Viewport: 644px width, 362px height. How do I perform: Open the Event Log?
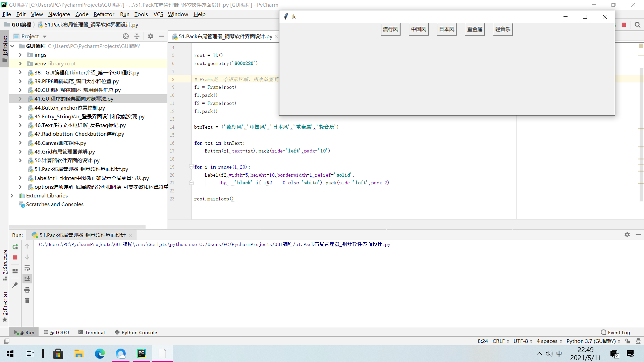[x=615, y=332]
